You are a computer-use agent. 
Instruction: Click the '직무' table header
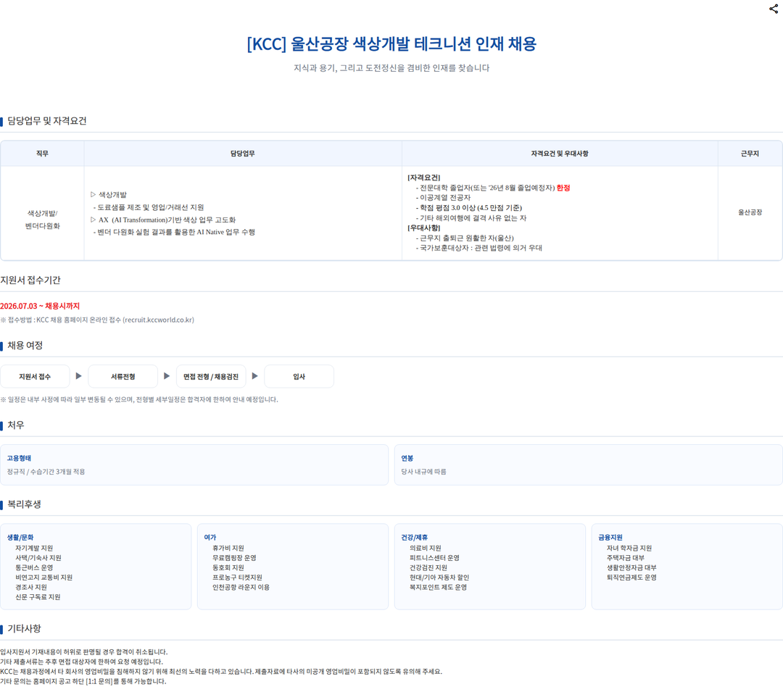pos(43,154)
